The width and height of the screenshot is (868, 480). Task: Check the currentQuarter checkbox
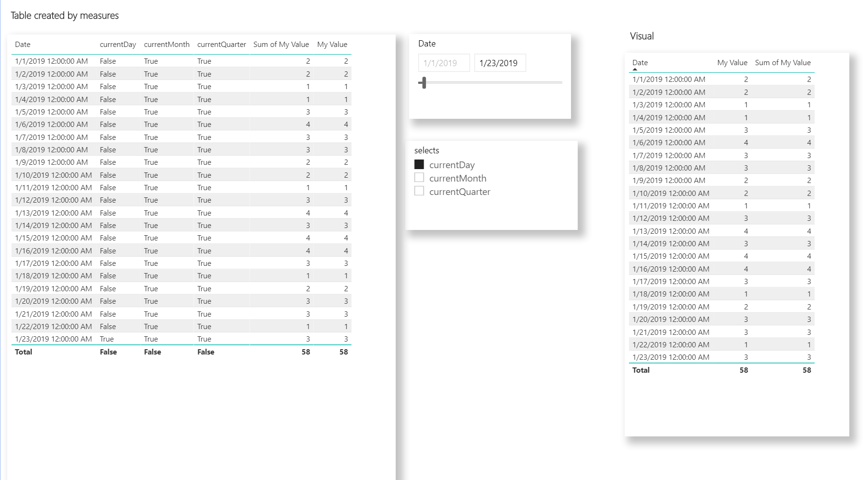tap(419, 191)
